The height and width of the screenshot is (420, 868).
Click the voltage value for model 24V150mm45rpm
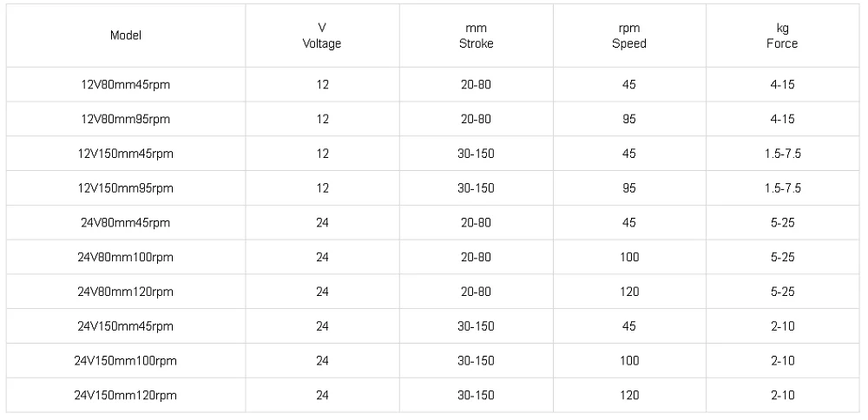tap(322, 326)
